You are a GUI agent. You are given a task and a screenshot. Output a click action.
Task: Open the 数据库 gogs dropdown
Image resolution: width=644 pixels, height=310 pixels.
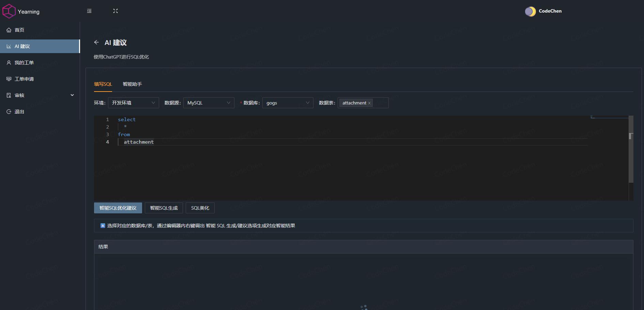(x=288, y=103)
